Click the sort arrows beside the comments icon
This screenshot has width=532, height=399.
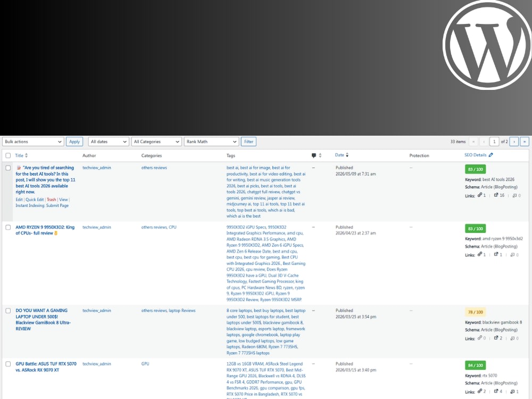click(x=320, y=155)
